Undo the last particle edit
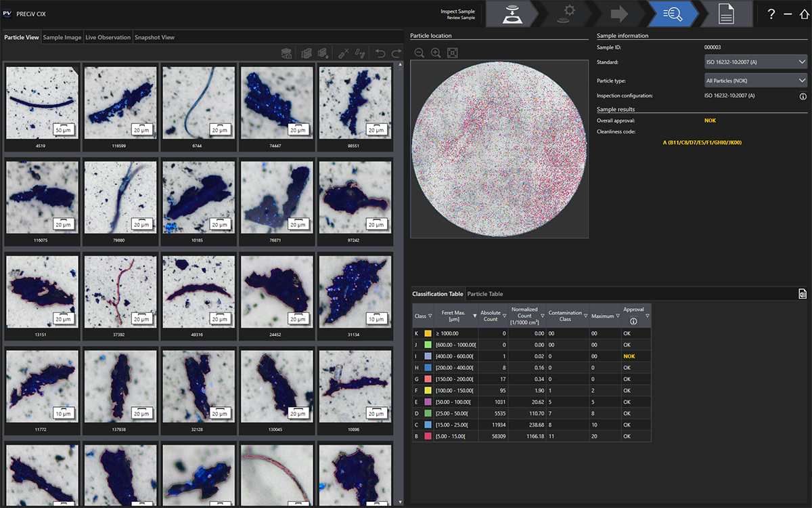 380,53
